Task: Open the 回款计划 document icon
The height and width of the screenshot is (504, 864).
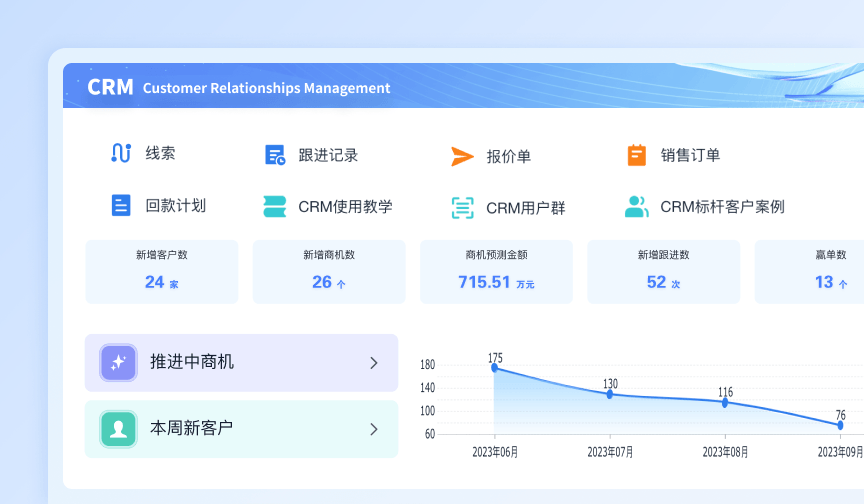Action: click(x=121, y=205)
